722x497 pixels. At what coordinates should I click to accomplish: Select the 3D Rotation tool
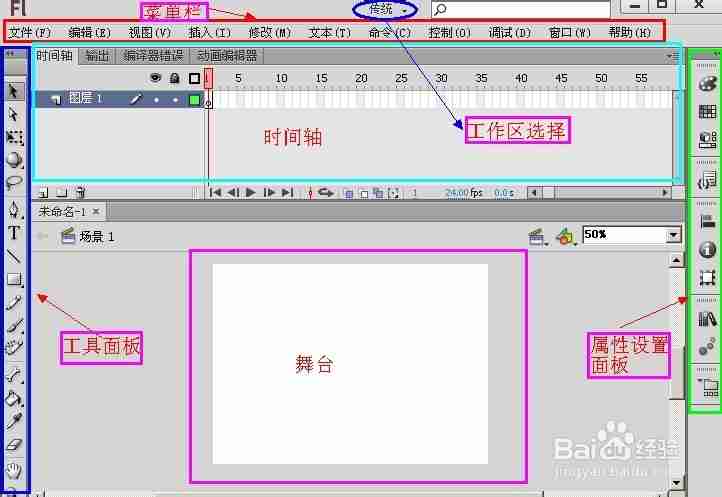[14, 159]
